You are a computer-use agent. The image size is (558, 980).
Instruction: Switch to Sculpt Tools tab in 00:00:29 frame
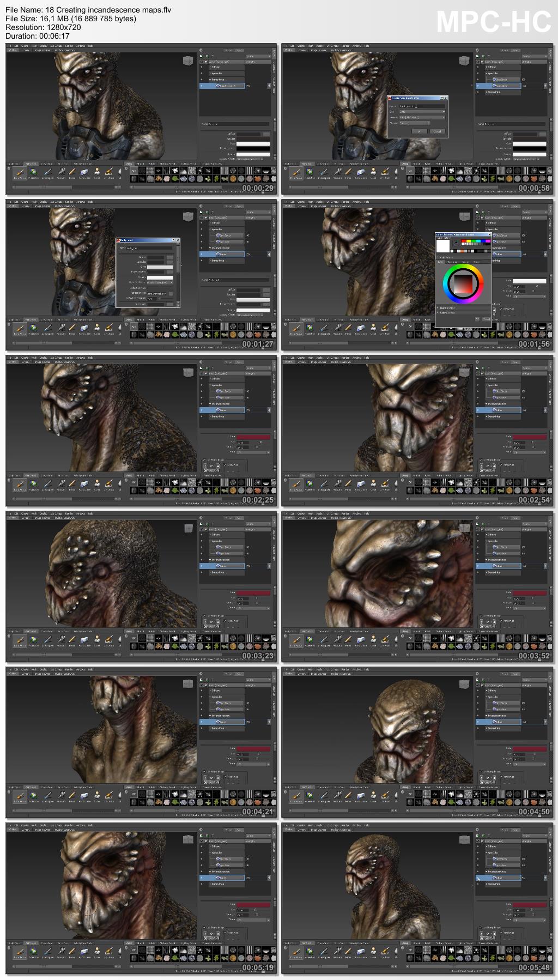point(14,164)
